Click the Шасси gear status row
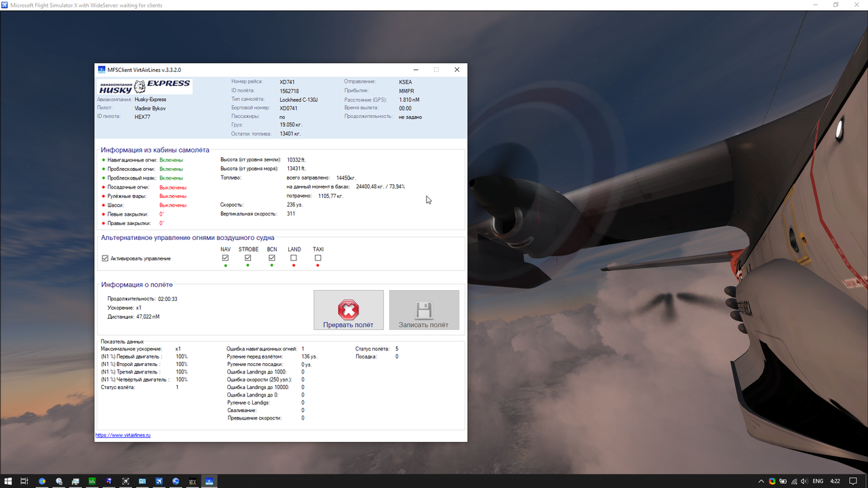 pos(144,205)
